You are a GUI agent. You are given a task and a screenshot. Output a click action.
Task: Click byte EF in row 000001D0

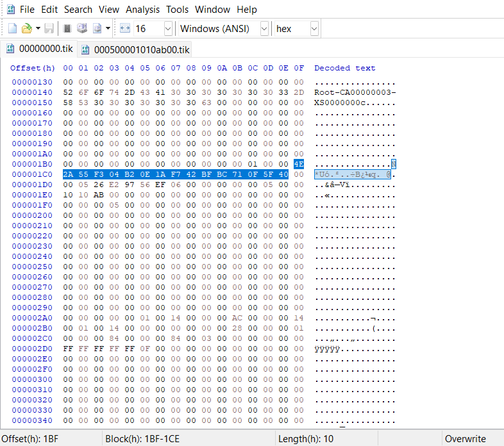(160, 185)
